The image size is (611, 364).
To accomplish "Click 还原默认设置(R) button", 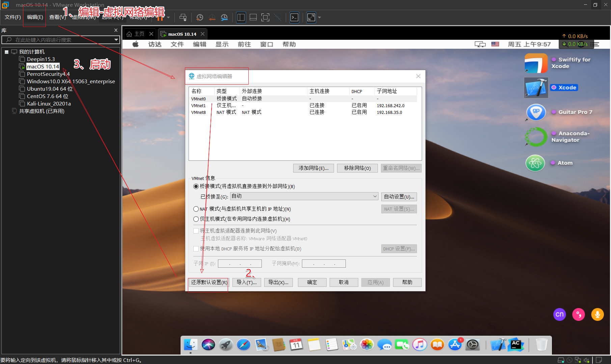I will pos(209,282).
